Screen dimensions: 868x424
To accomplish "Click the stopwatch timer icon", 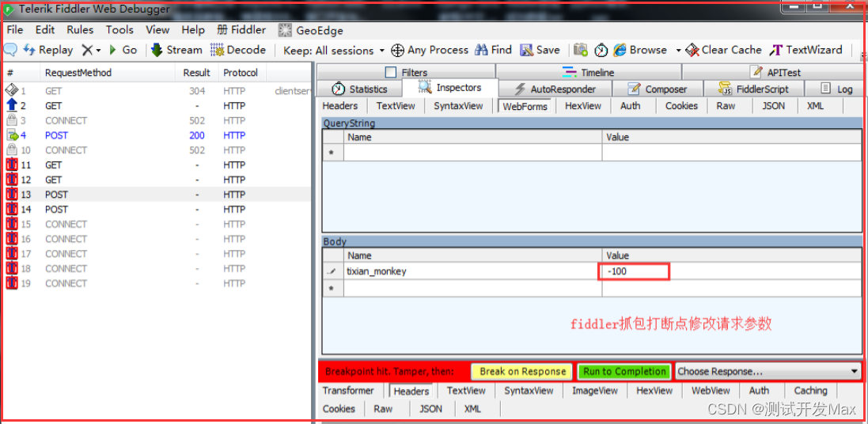I will [x=601, y=51].
